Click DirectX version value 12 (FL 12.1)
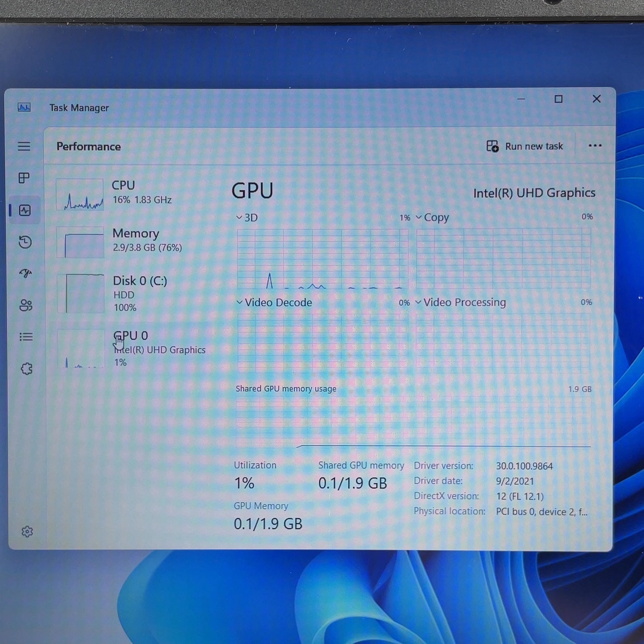Image resolution: width=644 pixels, height=644 pixels. pyautogui.click(x=520, y=497)
